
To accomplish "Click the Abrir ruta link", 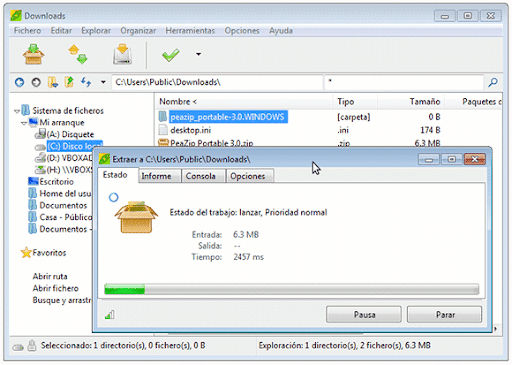I will click(50, 276).
